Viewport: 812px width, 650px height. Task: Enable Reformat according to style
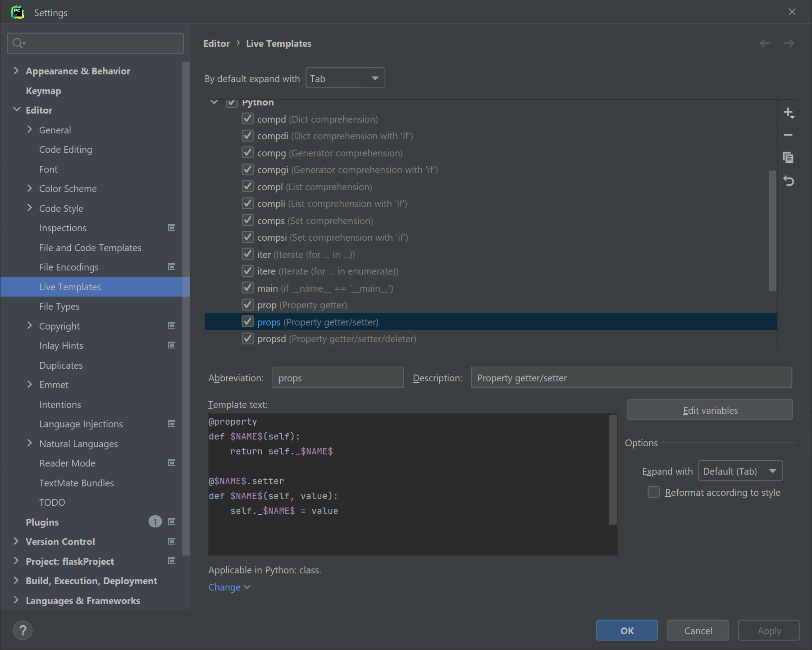click(x=653, y=492)
